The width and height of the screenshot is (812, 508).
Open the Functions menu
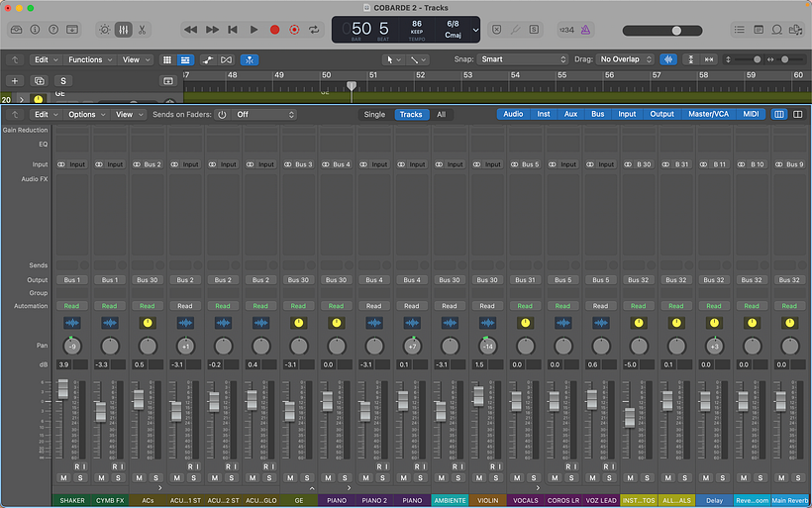click(x=90, y=59)
